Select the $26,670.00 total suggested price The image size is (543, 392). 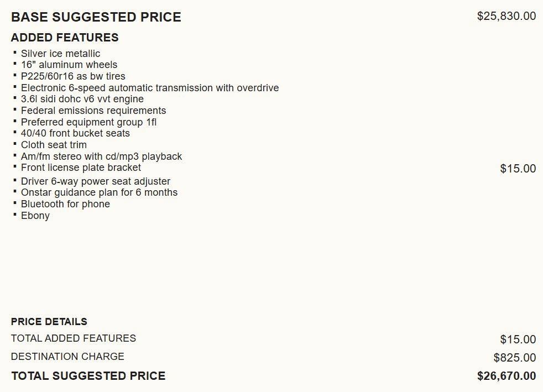507,376
